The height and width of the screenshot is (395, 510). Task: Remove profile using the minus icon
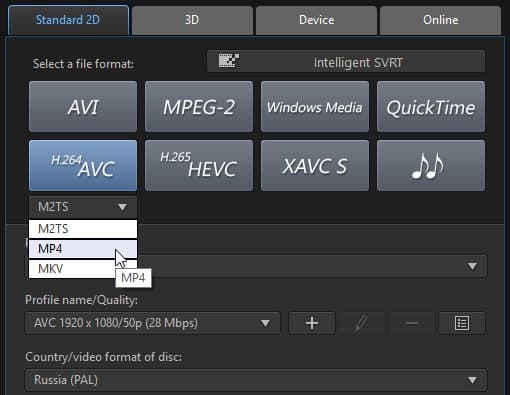pyautogui.click(x=412, y=323)
